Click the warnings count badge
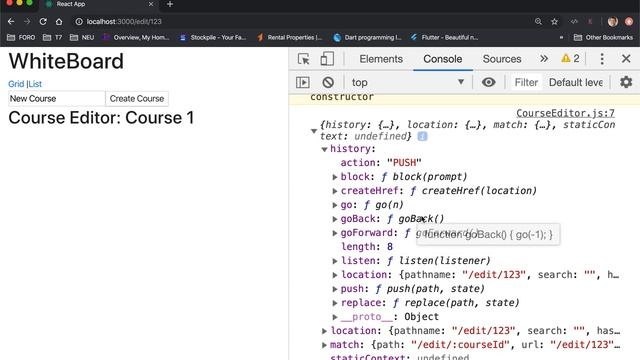The width and height of the screenshot is (640, 360). [x=570, y=59]
